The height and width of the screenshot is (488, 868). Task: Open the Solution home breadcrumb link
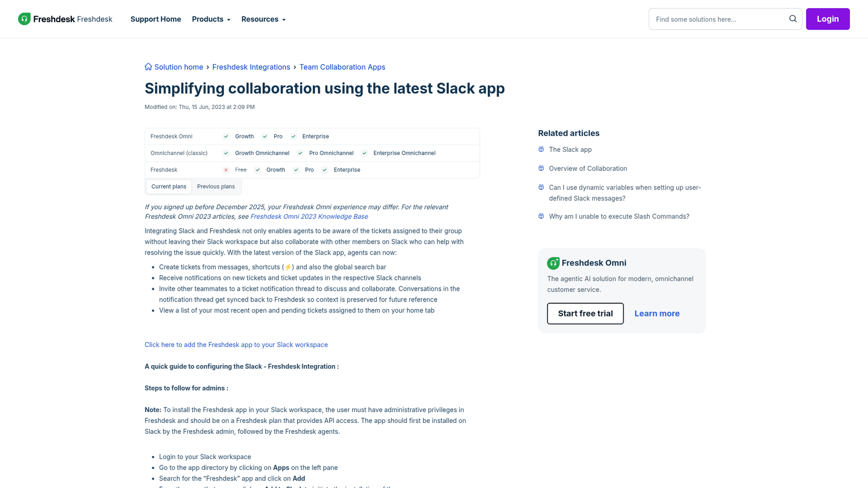pyautogui.click(x=179, y=67)
